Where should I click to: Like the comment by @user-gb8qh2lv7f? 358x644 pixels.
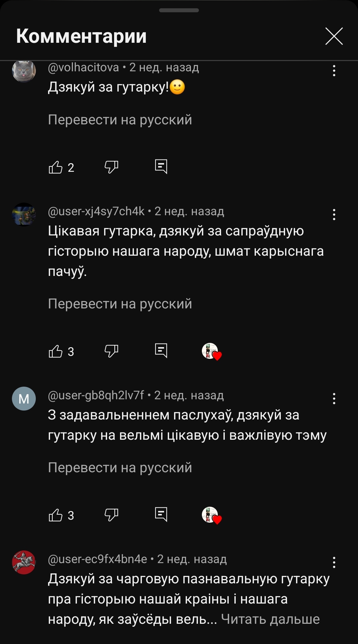55,515
